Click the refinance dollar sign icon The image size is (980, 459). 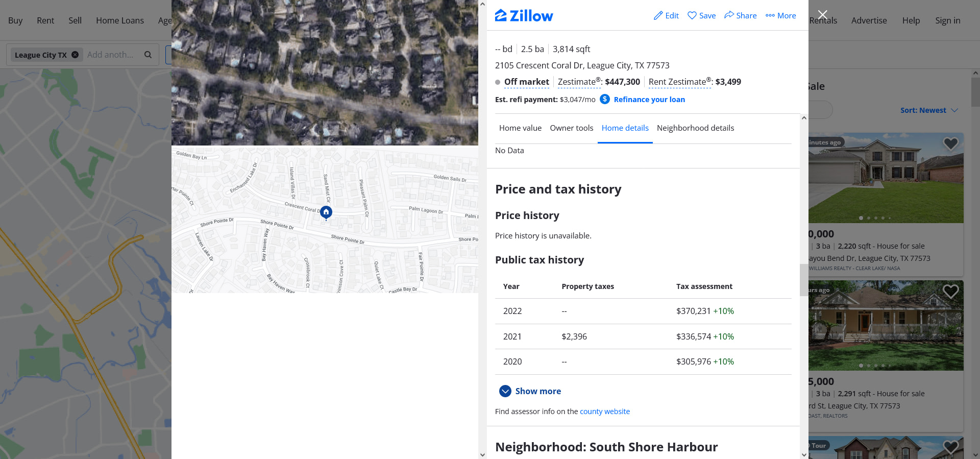(605, 99)
